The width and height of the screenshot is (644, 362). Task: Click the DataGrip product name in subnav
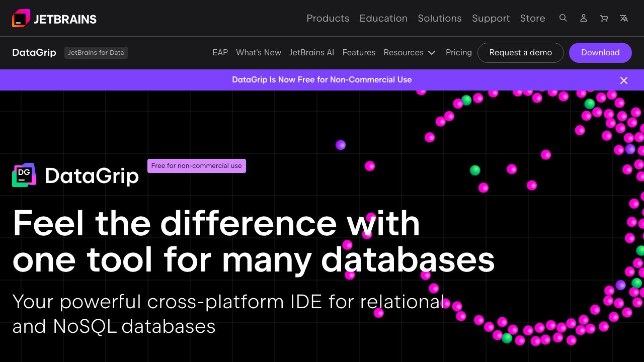pos(34,52)
